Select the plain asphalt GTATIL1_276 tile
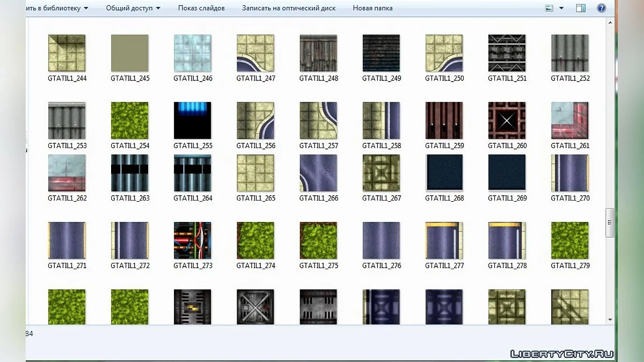The image size is (644, 362). pos(381,240)
